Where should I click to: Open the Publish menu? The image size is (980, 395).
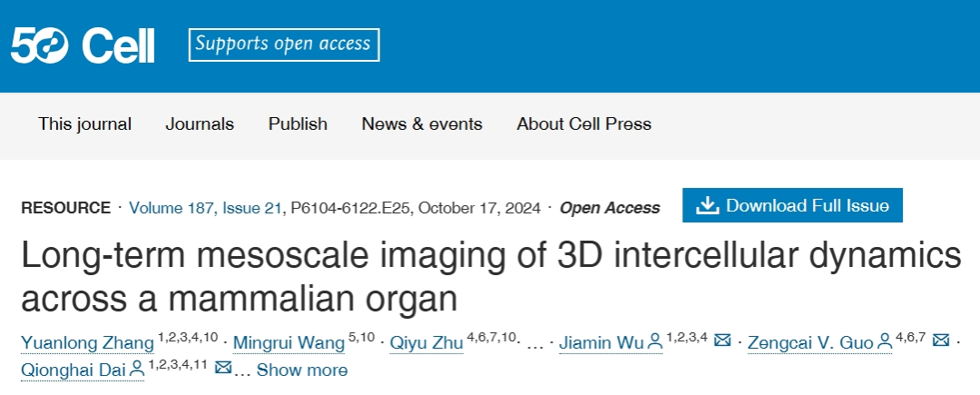pyautogui.click(x=298, y=124)
